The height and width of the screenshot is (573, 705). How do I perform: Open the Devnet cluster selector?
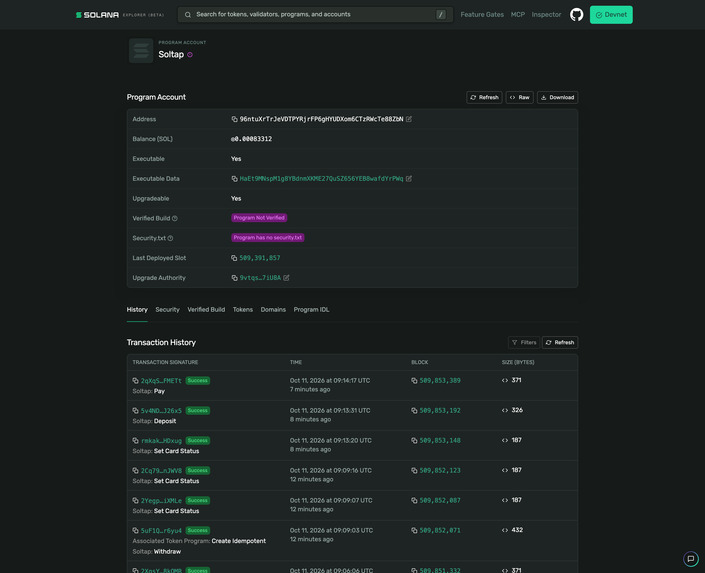pos(611,15)
